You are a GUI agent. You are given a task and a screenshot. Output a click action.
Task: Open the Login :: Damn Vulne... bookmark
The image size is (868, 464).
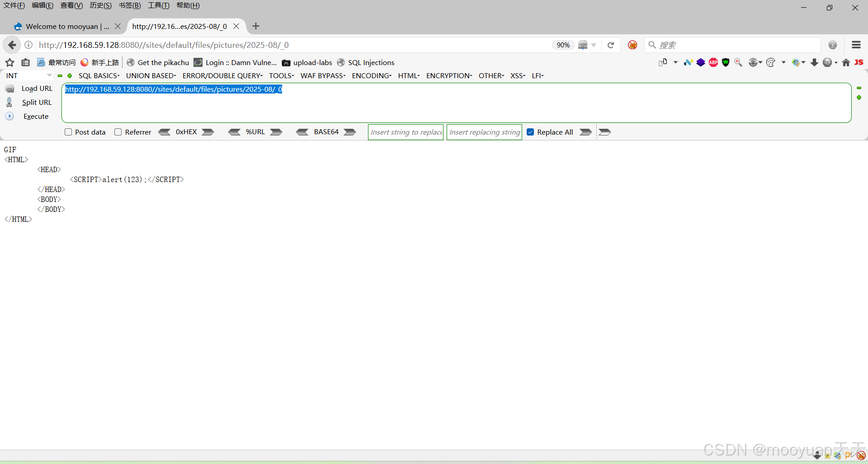[235, 62]
